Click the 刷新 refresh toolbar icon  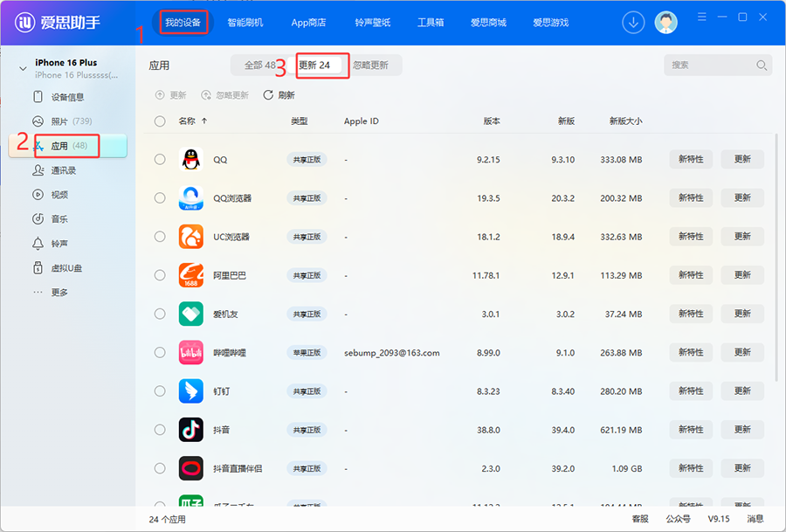pyautogui.click(x=268, y=94)
